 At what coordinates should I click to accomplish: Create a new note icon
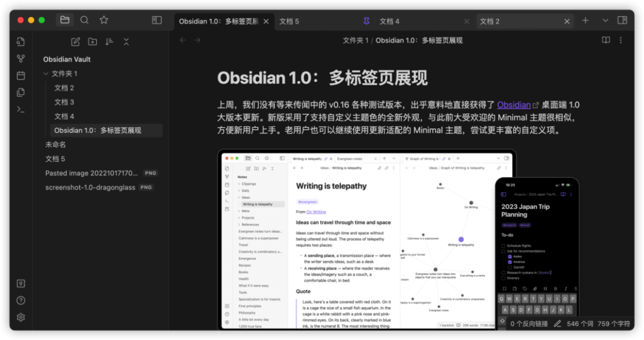tap(76, 42)
